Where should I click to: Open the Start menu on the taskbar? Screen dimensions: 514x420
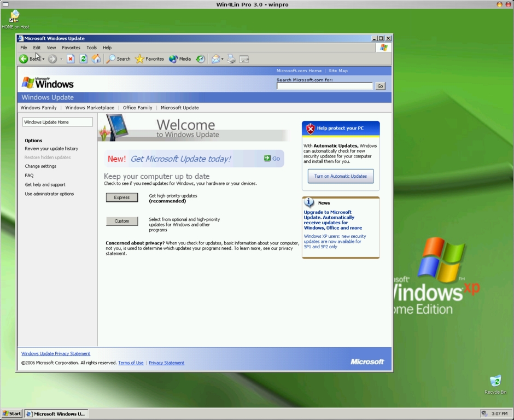click(x=11, y=413)
